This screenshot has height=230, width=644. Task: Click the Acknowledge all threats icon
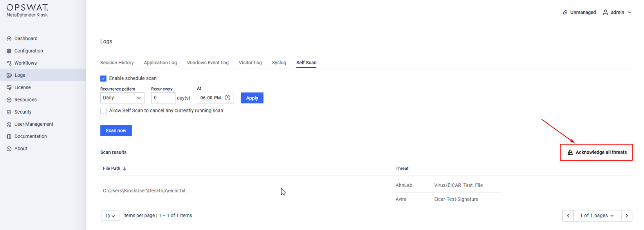(570, 152)
